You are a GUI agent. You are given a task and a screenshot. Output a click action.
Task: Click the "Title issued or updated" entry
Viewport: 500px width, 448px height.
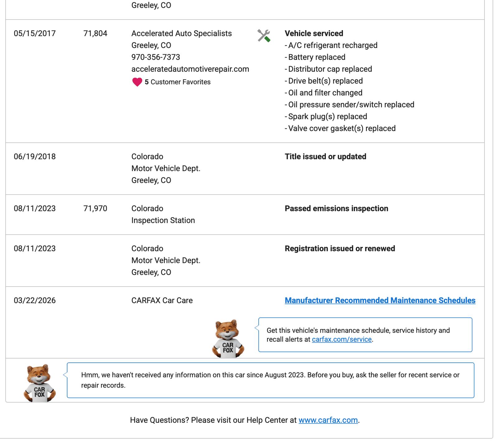click(x=325, y=157)
